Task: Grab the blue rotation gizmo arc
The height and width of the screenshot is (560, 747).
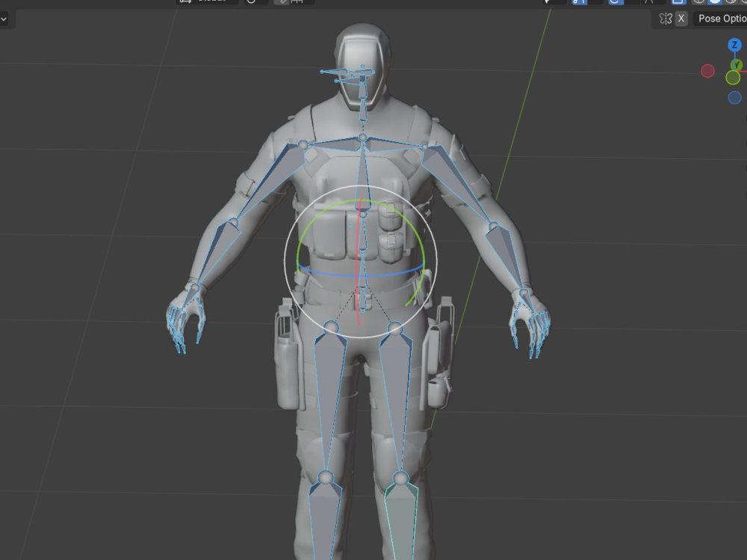Action: coord(361,276)
